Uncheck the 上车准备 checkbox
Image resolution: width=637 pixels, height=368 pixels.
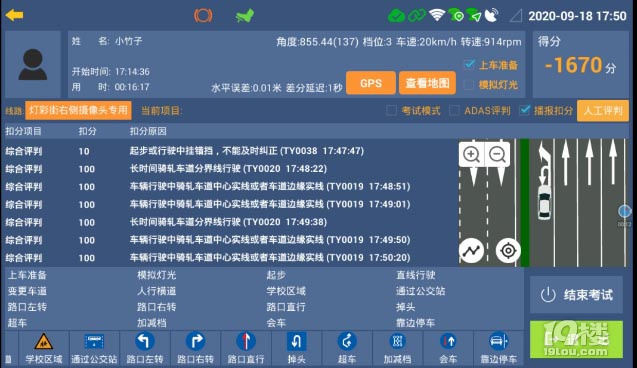(469, 65)
